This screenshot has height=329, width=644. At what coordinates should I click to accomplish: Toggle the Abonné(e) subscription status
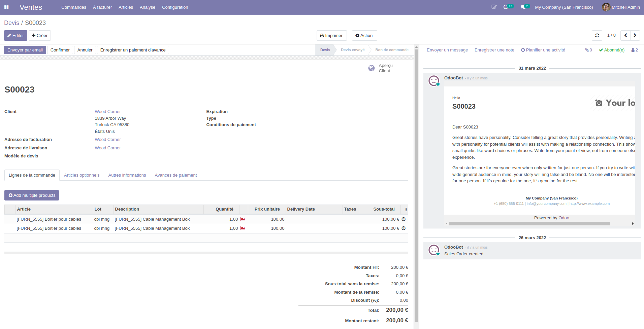pos(612,50)
